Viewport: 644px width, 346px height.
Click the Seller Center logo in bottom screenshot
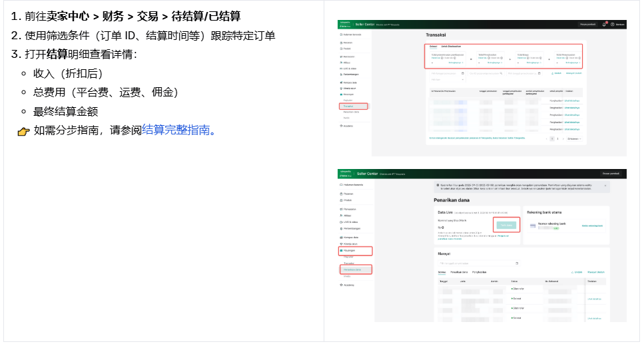tap(367, 173)
